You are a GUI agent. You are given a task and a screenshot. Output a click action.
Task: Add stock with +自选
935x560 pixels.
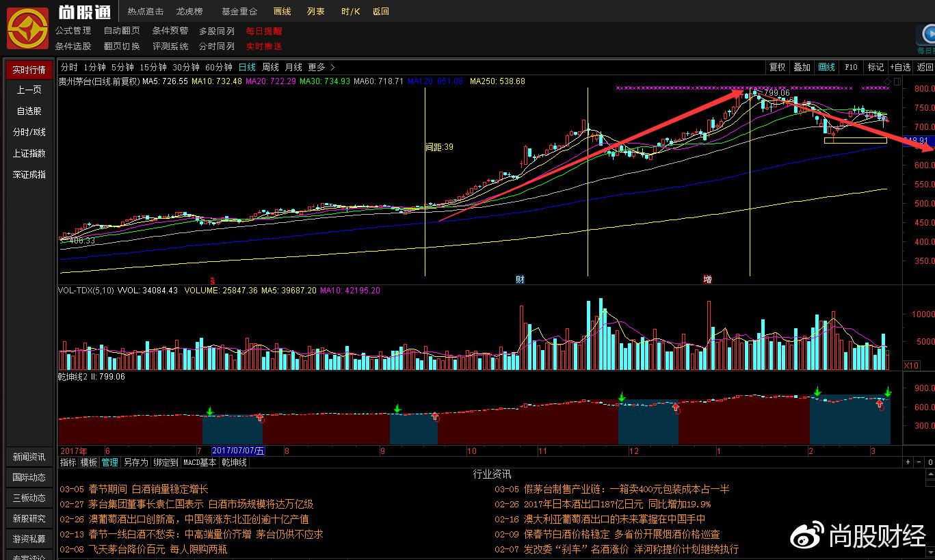[901, 67]
